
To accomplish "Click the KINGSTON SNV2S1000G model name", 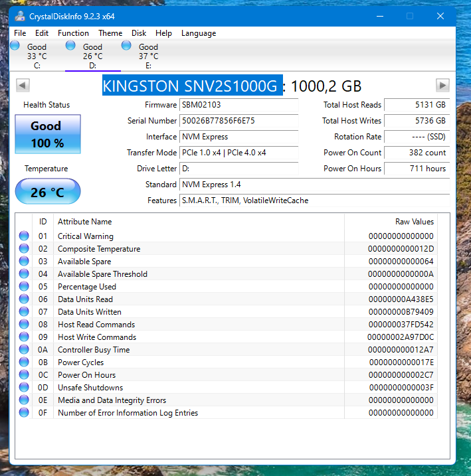I will click(193, 86).
